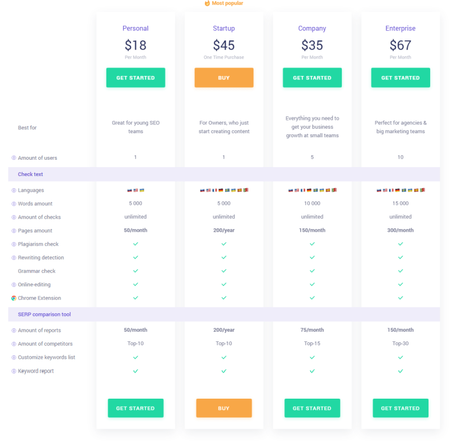Click the language flags in the Enterprise column
This screenshot has height=442, width=460.
click(x=401, y=190)
